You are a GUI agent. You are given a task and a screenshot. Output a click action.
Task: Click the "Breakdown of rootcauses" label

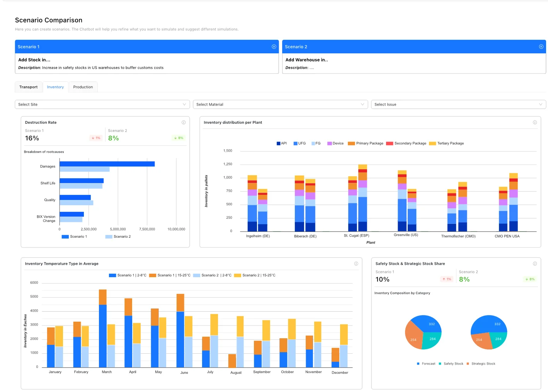(44, 152)
